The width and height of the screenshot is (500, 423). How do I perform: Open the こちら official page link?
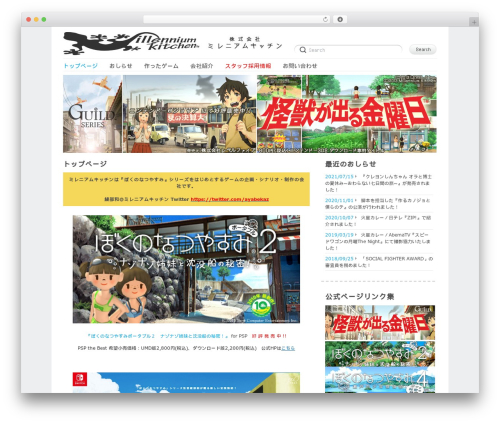[x=288, y=348]
